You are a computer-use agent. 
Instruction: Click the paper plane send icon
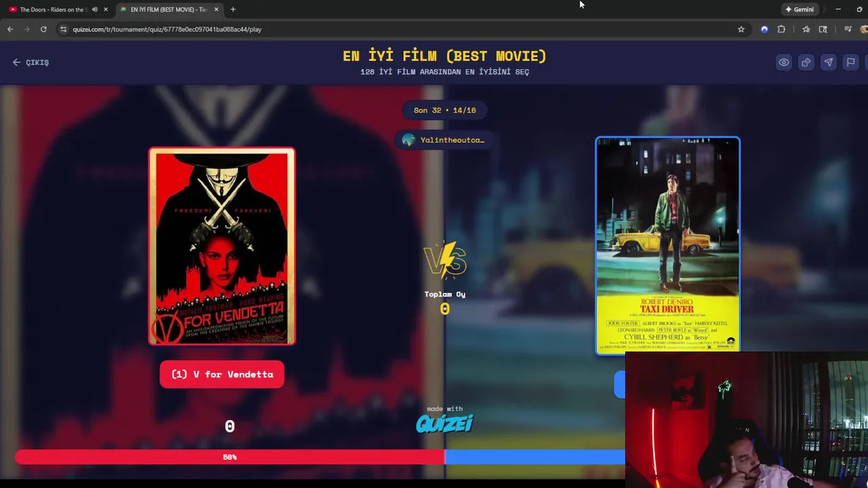pos(829,62)
